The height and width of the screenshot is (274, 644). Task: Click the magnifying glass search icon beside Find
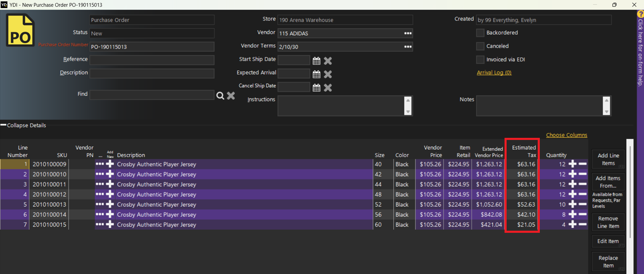click(220, 96)
